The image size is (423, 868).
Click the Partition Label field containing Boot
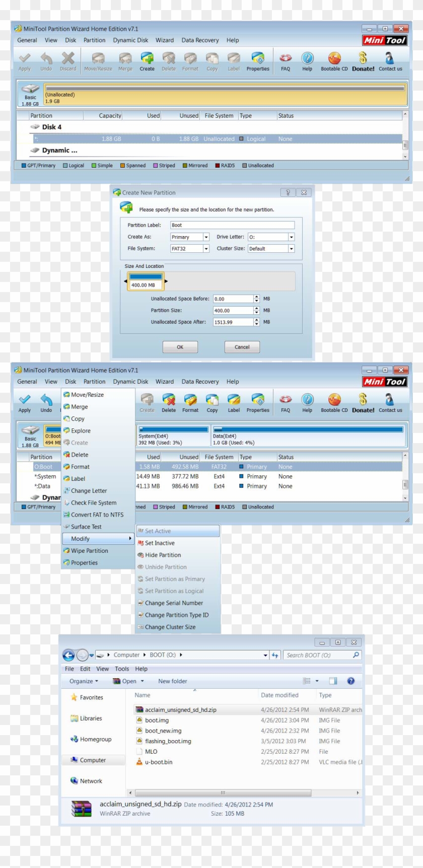pyautogui.click(x=232, y=225)
